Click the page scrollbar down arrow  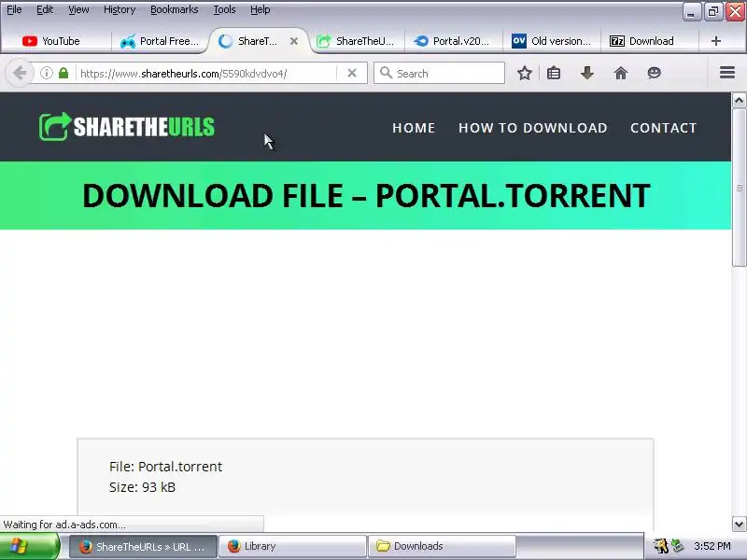(x=739, y=525)
